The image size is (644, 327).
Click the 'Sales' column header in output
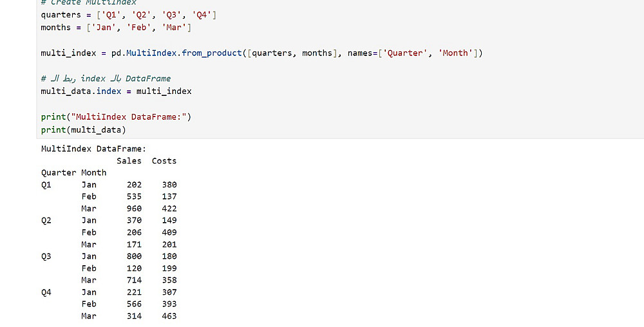(x=129, y=161)
